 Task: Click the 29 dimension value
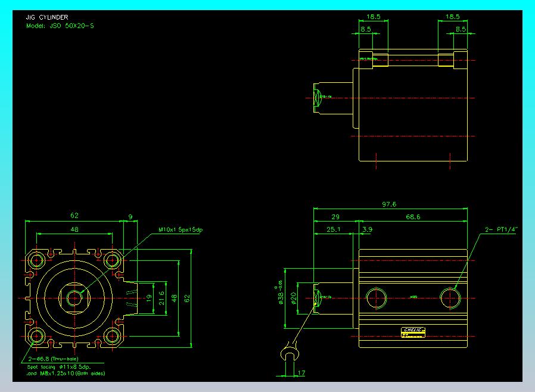click(x=335, y=217)
